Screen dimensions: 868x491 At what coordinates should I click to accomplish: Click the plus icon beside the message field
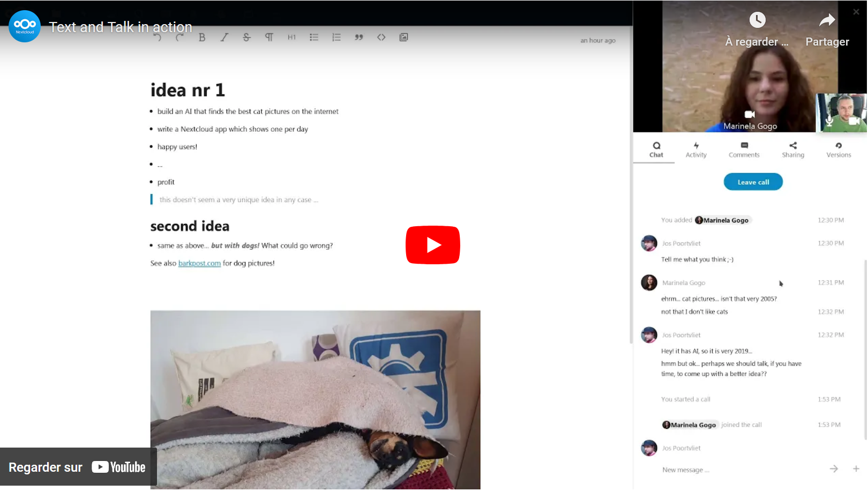tap(856, 469)
